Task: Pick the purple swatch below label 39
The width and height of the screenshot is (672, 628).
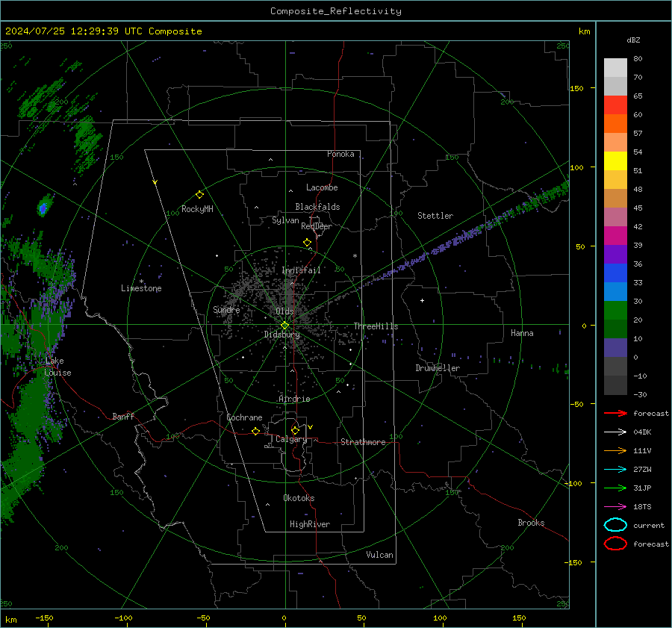Action: tap(615, 255)
